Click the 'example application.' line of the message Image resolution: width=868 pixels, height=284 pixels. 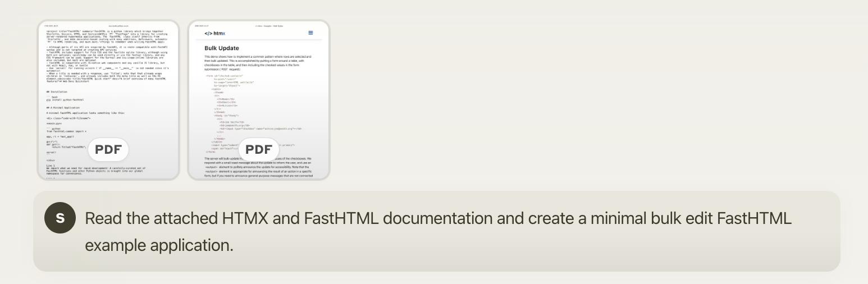[158, 245]
